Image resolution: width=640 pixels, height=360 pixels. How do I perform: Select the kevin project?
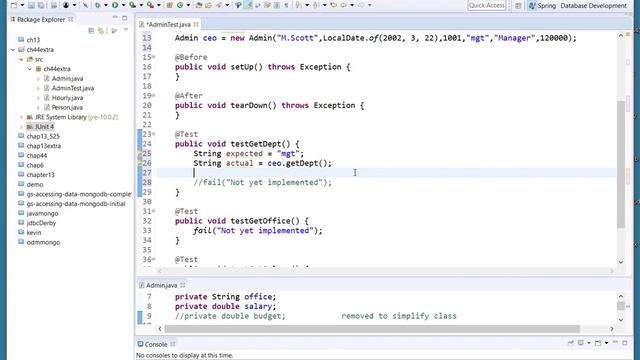point(33,233)
